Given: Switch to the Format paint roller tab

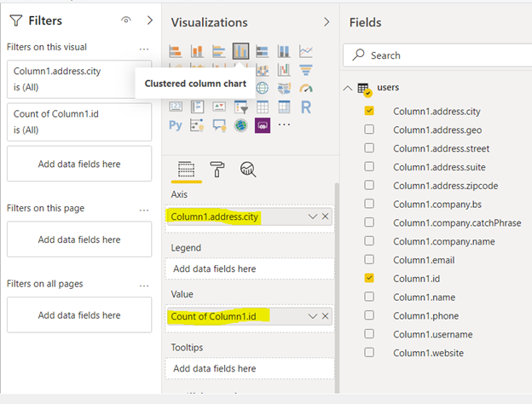Looking at the screenshot, I should click(217, 169).
